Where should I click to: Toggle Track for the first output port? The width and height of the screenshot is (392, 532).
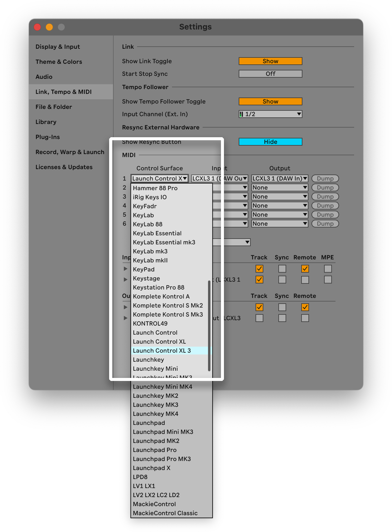click(259, 307)
